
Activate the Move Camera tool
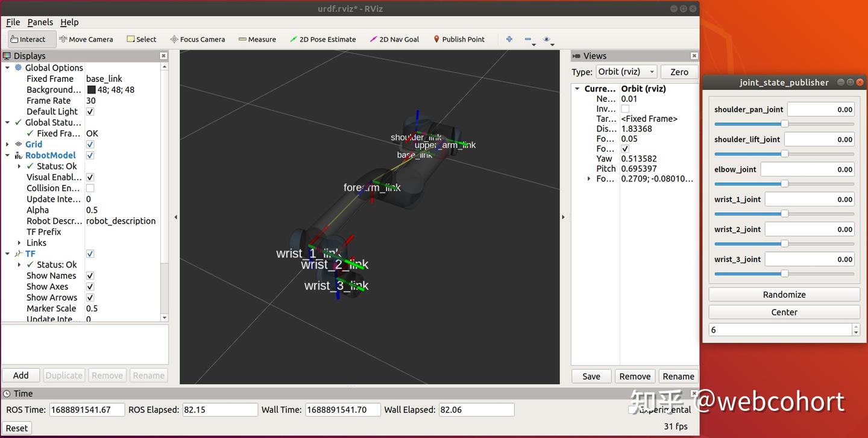pyautogui.click(x=86, y=39)
